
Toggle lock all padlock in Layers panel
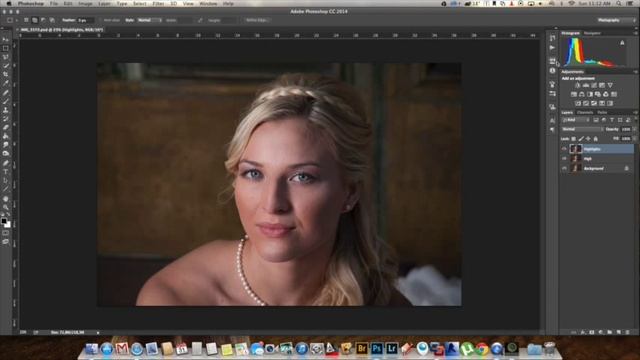[x=596, y=139]
